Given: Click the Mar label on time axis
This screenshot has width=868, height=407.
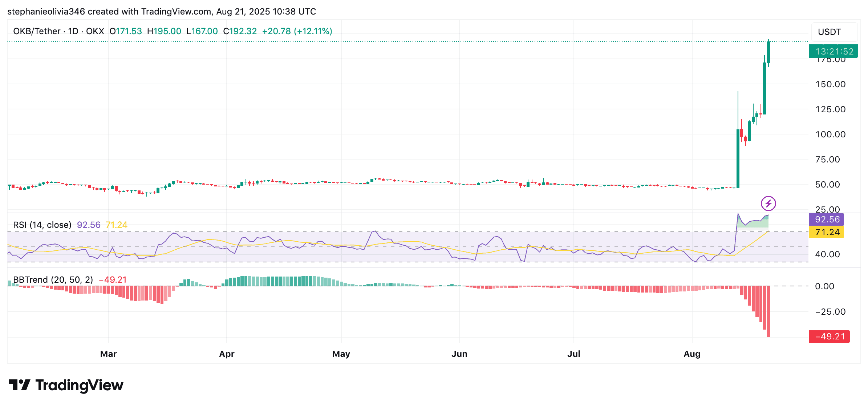Looking at the screenshot, I should 108,354.
